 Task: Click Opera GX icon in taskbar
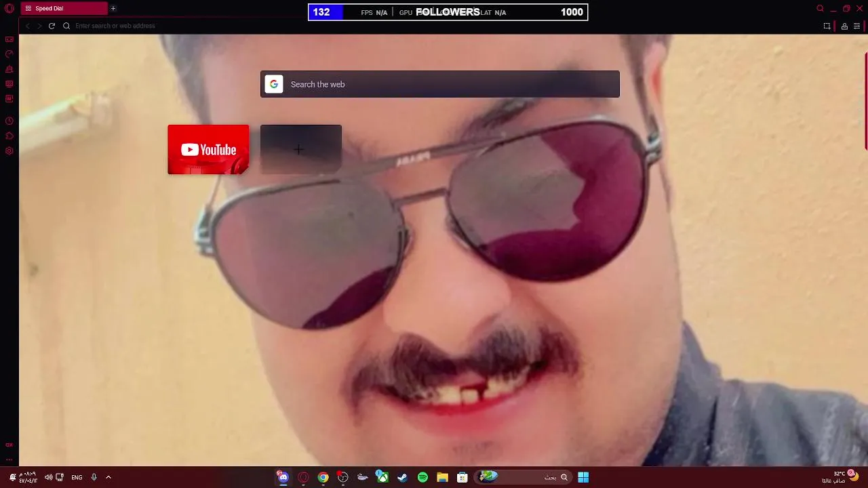pyautogui.click(x=303, y=477)
